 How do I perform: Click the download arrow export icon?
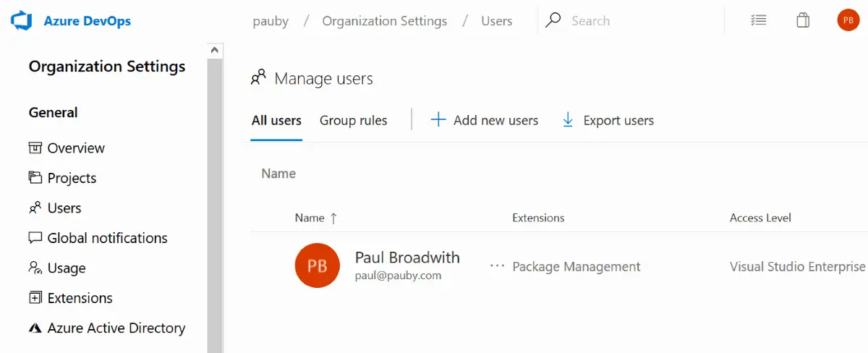[569, 120]
